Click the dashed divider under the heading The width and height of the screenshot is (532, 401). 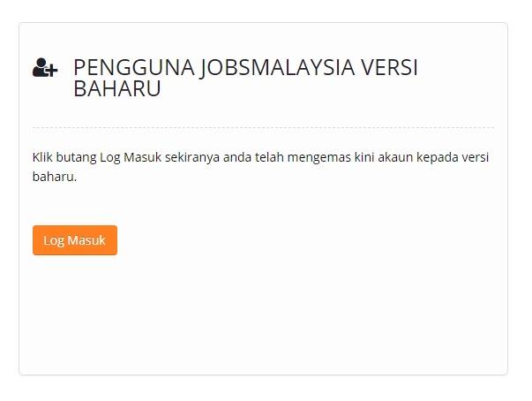pos(263,128)
